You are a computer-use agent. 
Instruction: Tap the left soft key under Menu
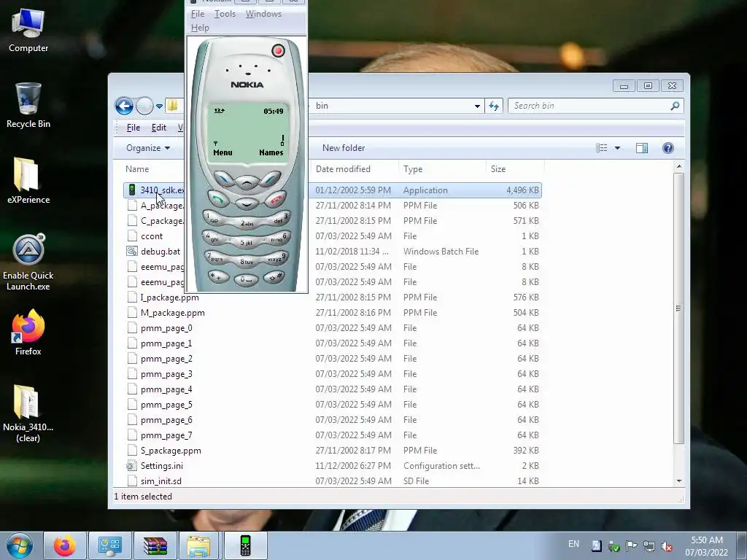223,178
